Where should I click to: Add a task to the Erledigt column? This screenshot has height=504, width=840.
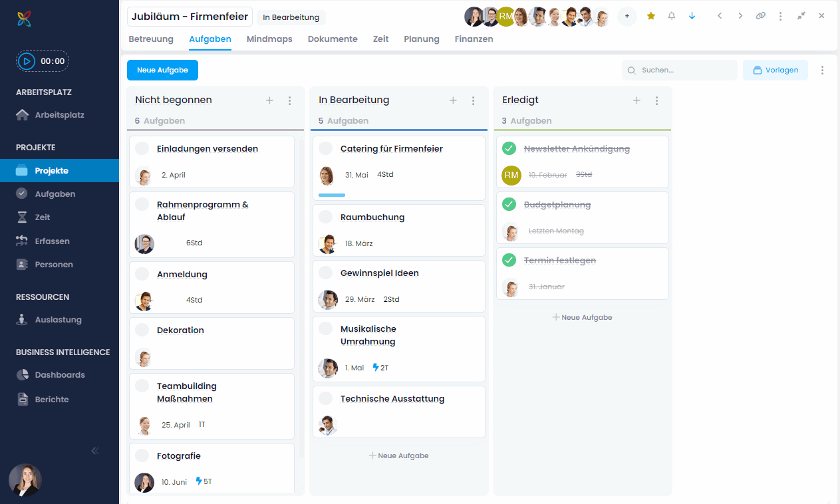coord(636,100)
